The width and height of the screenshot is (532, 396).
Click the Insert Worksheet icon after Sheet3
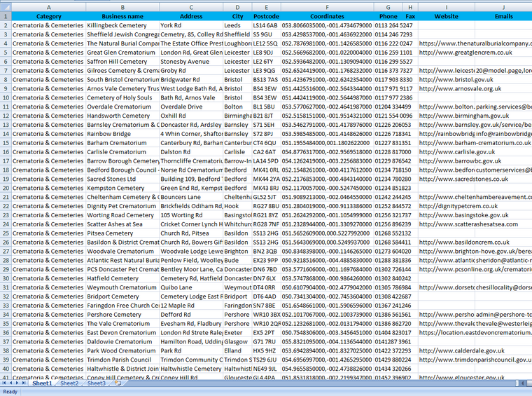point(118,383)
